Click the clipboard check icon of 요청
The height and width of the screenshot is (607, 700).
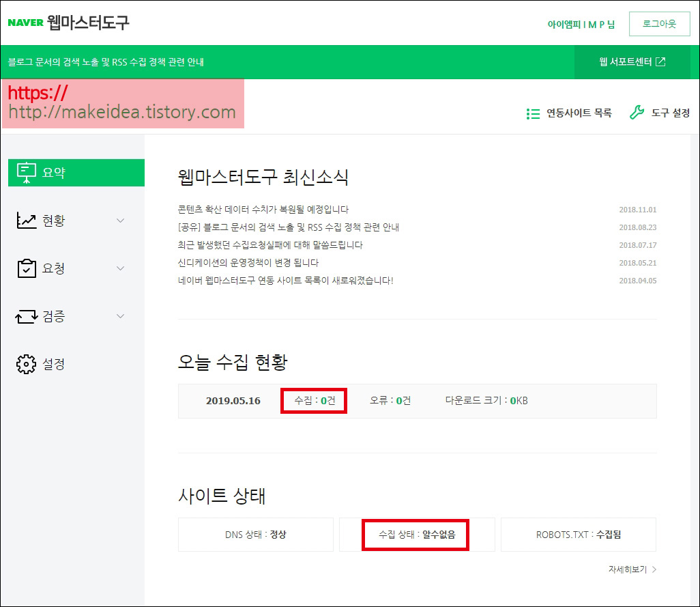27,268
